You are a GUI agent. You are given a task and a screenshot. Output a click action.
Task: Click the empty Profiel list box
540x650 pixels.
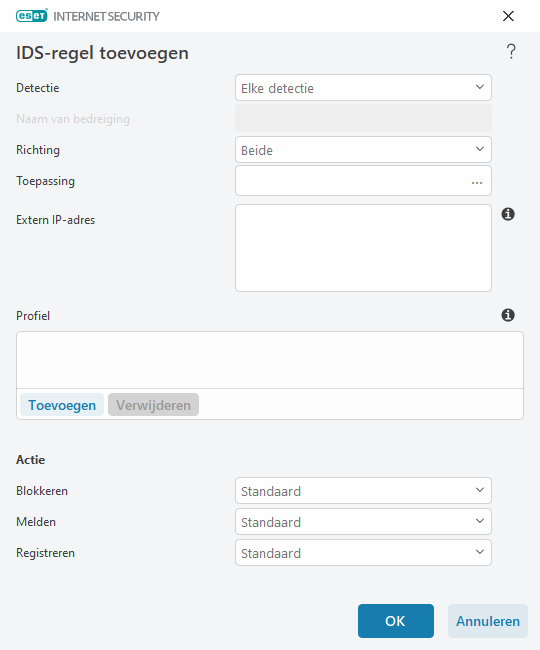tap(270, 360)
